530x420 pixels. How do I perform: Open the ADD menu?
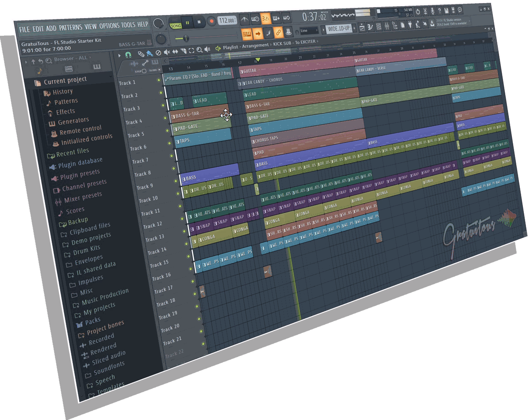[x=51, y=28]
